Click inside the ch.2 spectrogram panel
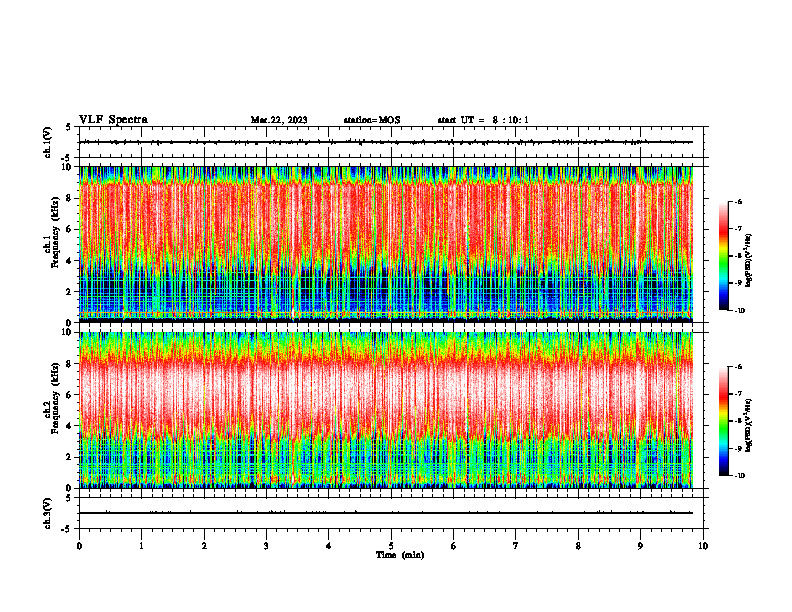This screenshot has height=612, width=792. tap(386, 410)
